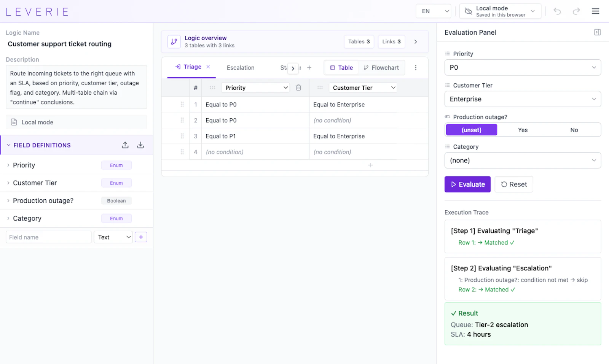Click the undo arrow icon
Image resolution: width=609 pixels, height=364 pixels.
(557, 11)
